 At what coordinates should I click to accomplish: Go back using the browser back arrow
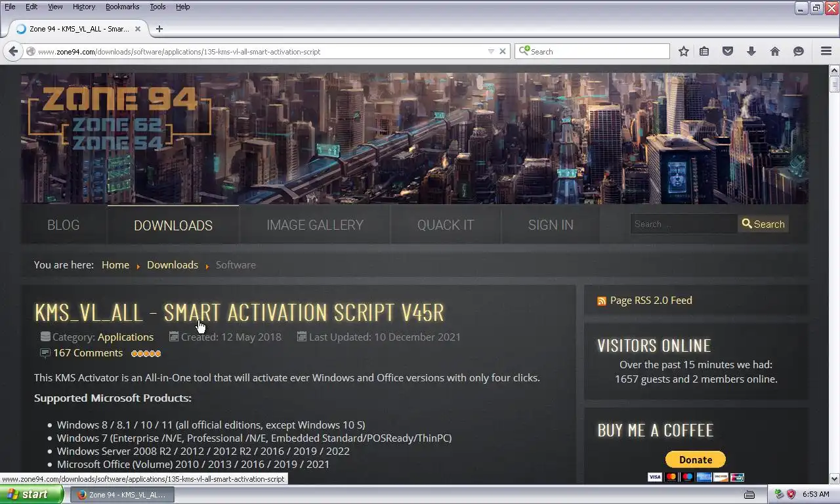pyautogui.click(x=13, y=51)
